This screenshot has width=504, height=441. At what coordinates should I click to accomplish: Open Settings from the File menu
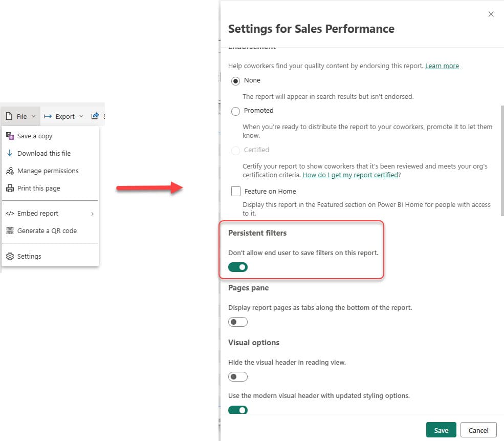(x=50, y=257)
